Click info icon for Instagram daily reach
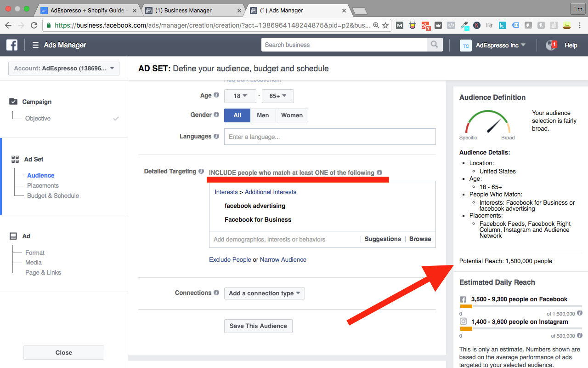588x368 pixels. tap(580, 335)
